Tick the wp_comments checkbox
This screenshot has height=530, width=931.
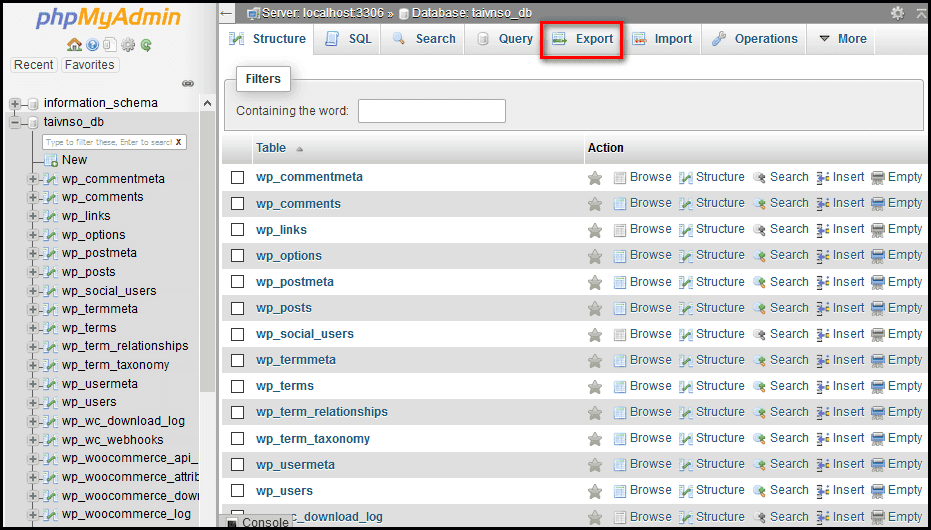[238, 204]
